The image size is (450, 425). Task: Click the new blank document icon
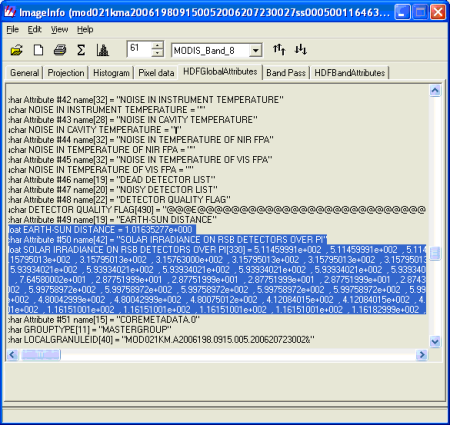38,50
